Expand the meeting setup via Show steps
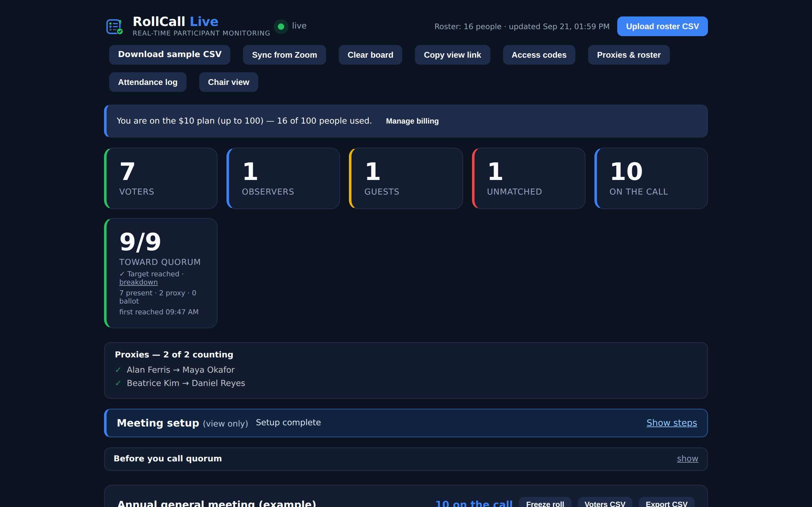The width and height of the screenshot is (812, 507). tap(671, 423)
